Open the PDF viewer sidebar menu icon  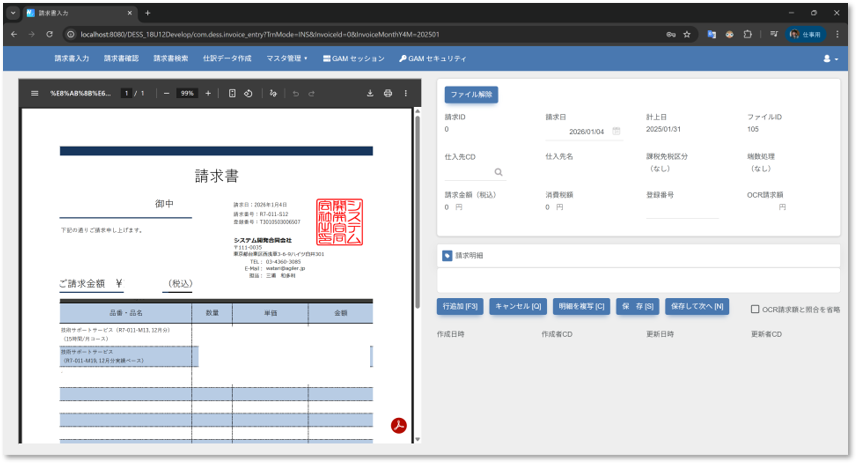pos(32,93)
